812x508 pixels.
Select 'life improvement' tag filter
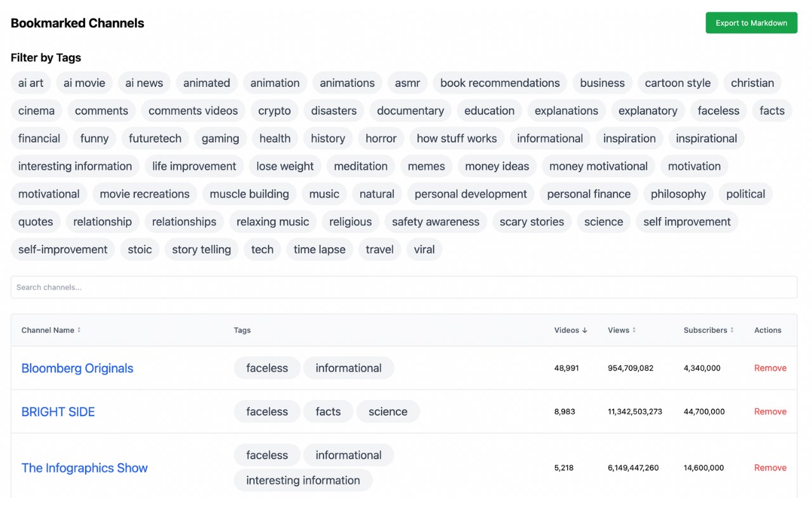click(194, 166)
